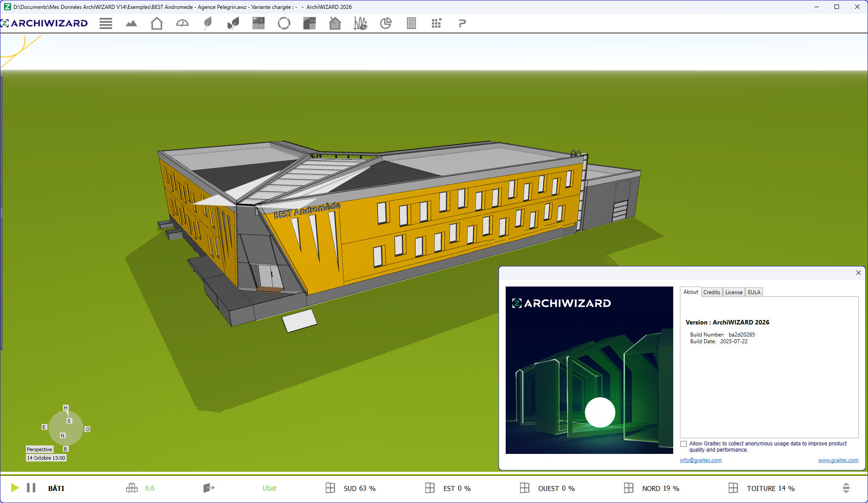Click the circular refresh ring icon
The width and height of the screenshot is (868, 503).
tap(284, 23)
